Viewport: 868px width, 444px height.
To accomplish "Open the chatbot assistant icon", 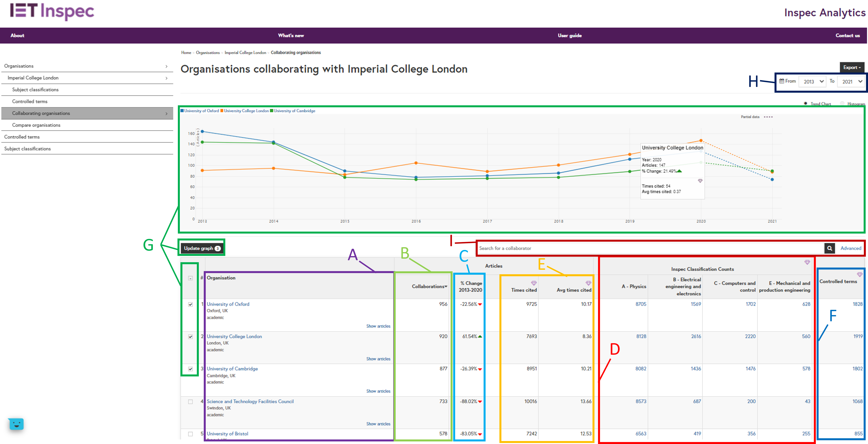I will [x=16, y=424].
